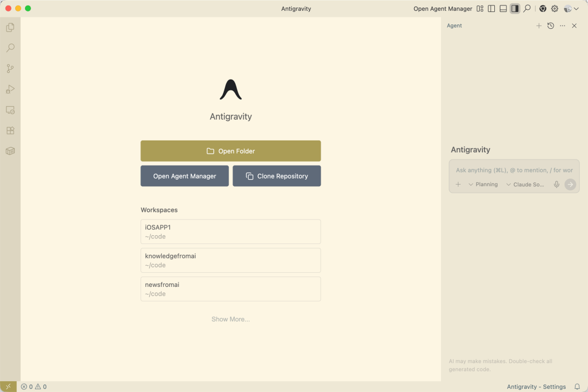The width and height of the screenshot is (588, 392).
Task: Click the Open Folder button
Action: 230,151
